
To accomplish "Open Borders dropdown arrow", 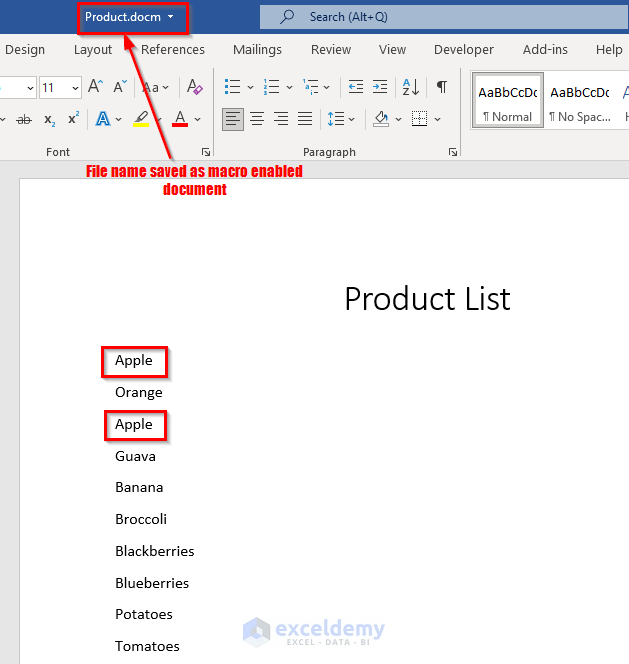I will coord(438,120).
